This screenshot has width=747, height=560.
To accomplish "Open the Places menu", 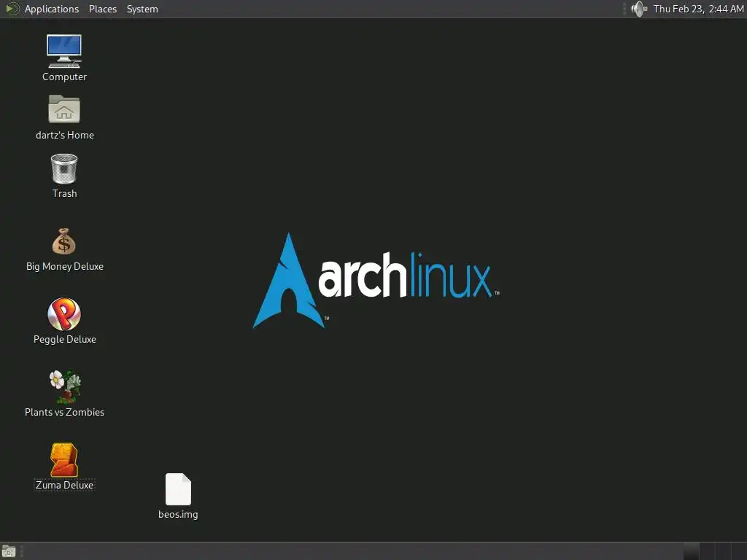I will (x=103, y=9).
